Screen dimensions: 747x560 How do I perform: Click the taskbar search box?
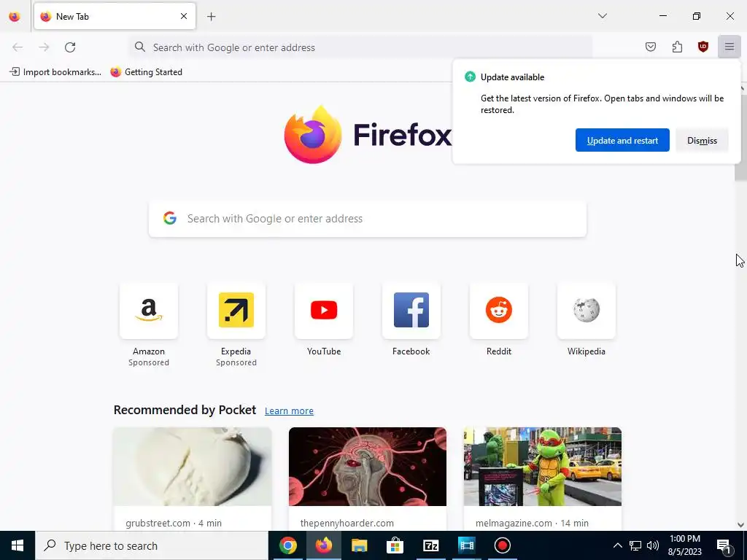pyautogui.click(x=152, y=545)
